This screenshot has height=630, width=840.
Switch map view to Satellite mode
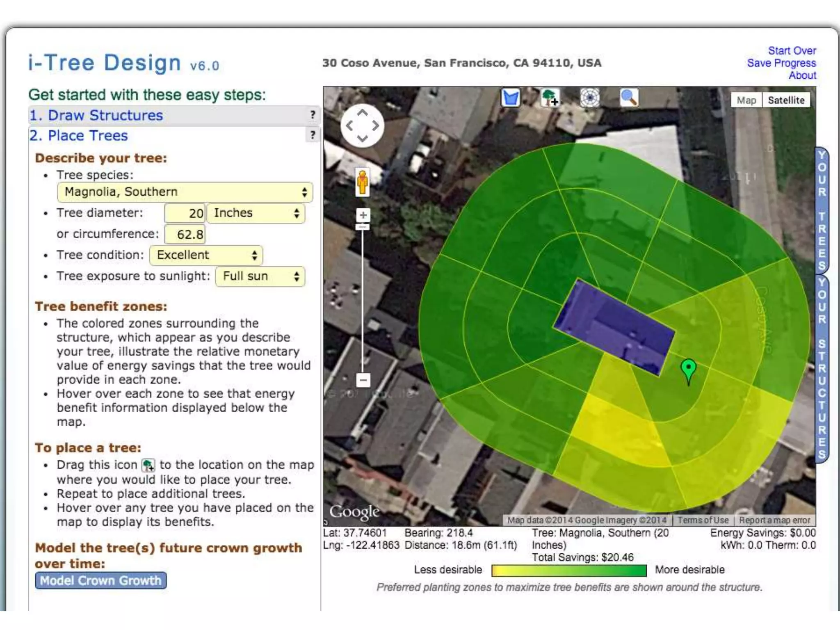click(x=786, y=100)
